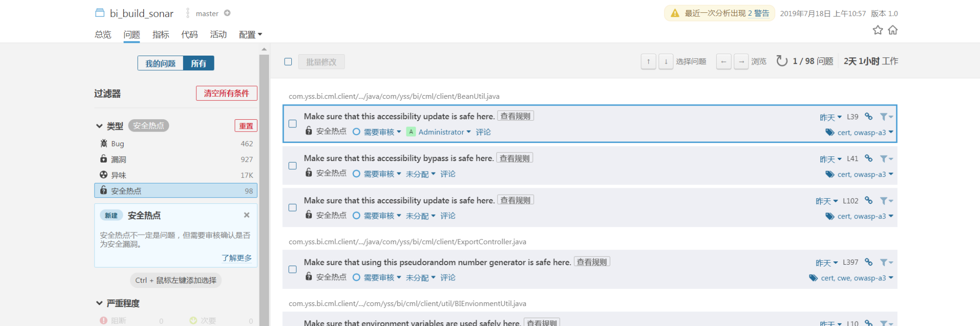Check the pseudorandom number generator issue checkbox
Image resolution: width=980 pixels, height=326 pixels.
(x=292, y=269)
